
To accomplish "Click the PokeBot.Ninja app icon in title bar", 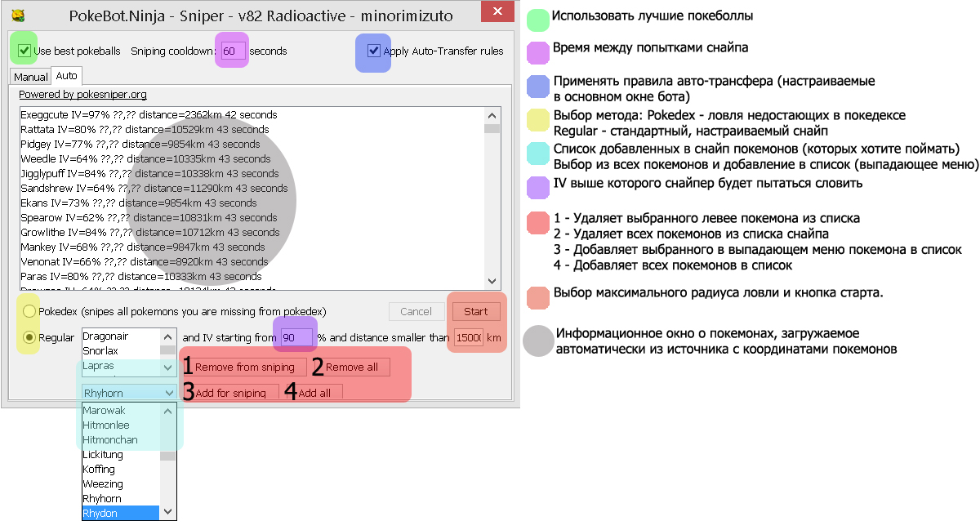I will coord(19,14).
